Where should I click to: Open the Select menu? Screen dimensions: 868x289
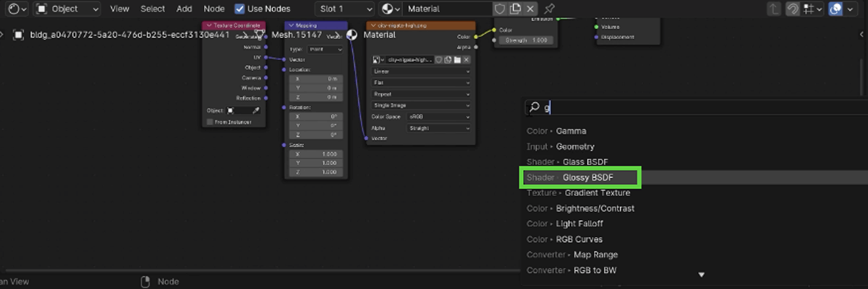click(x=153, y=9)
